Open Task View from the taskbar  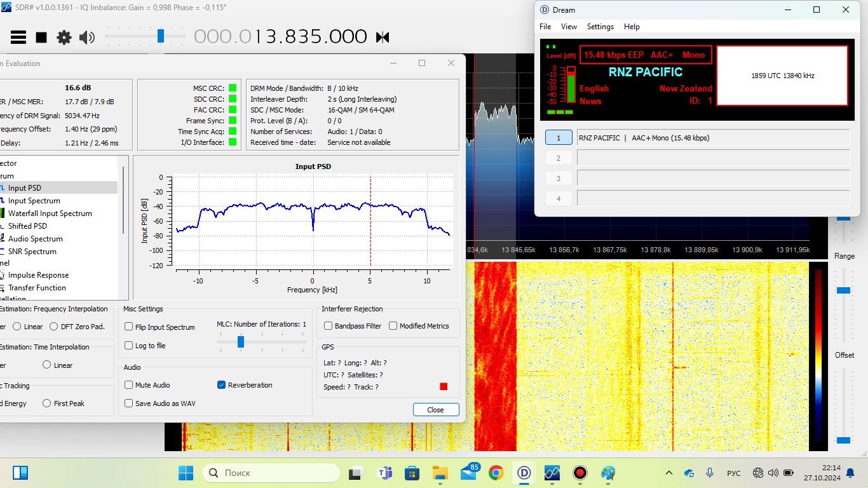click(356, 473)
